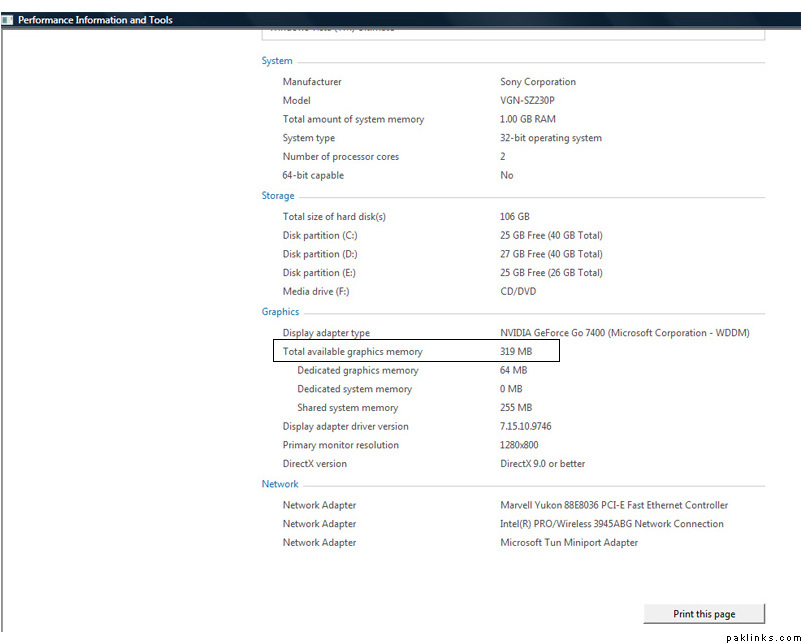Click the Disk partition (C:) label
The width and height of the screenshot is (802, 644).
[x=319, y=236]
